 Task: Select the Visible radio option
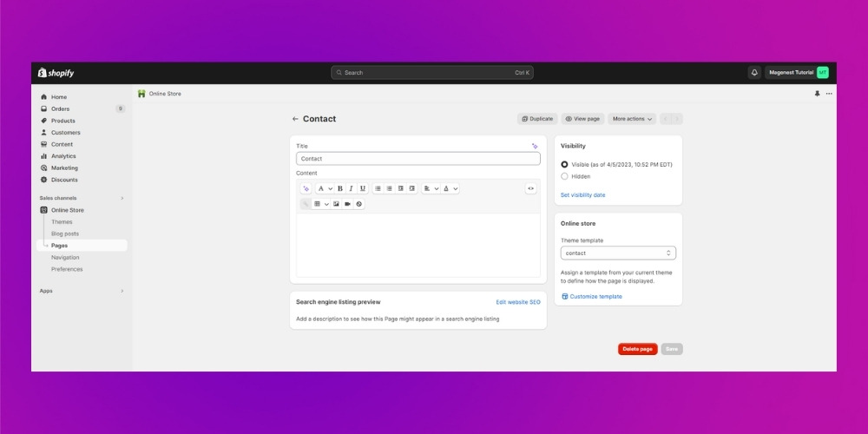[565, 164]
